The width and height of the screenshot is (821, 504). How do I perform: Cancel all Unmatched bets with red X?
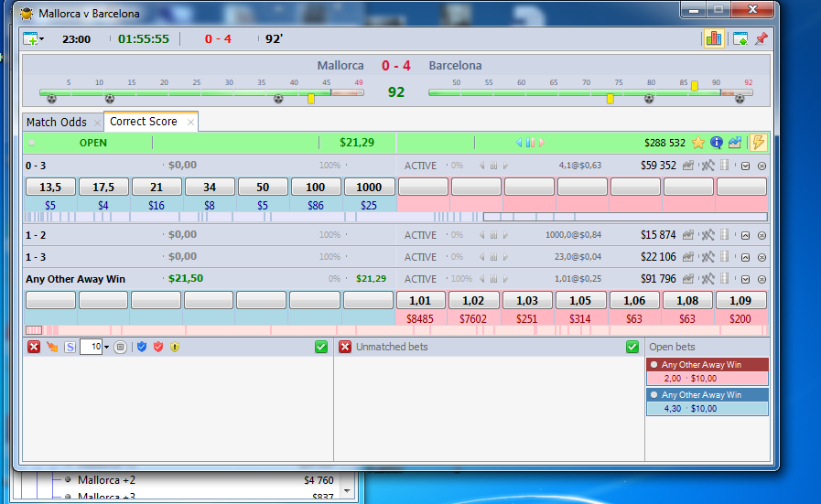coord(344,347)
